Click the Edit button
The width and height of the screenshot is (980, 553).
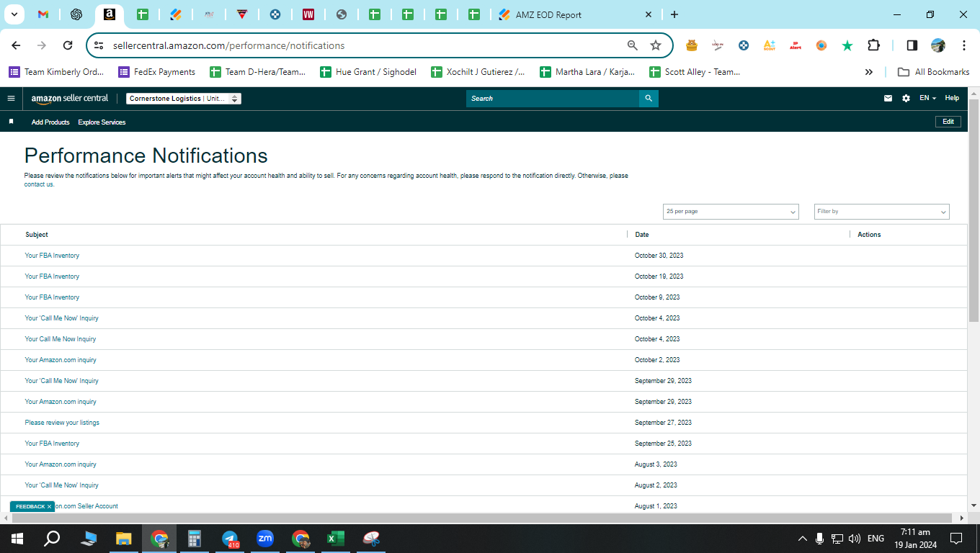tap(948, 122)
